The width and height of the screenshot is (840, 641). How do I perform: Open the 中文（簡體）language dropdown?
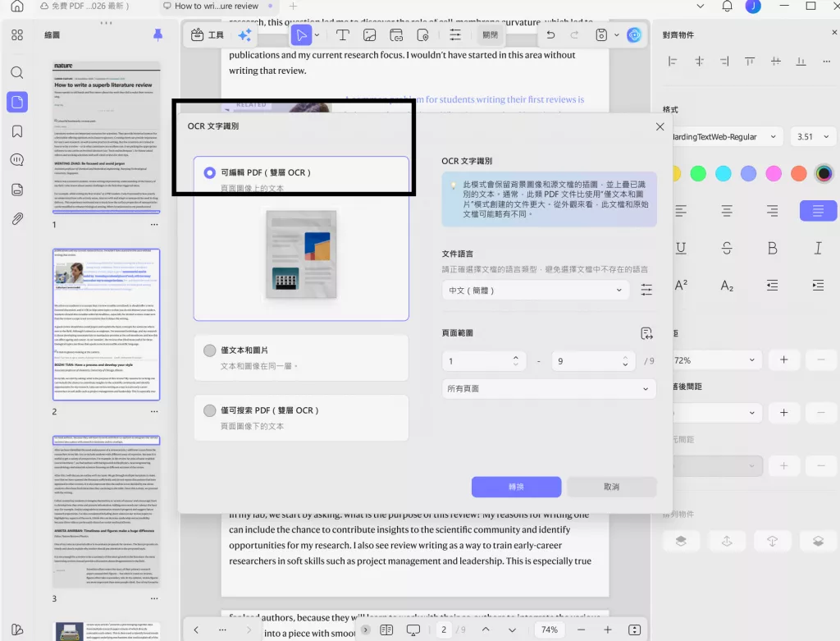(535, 288)
